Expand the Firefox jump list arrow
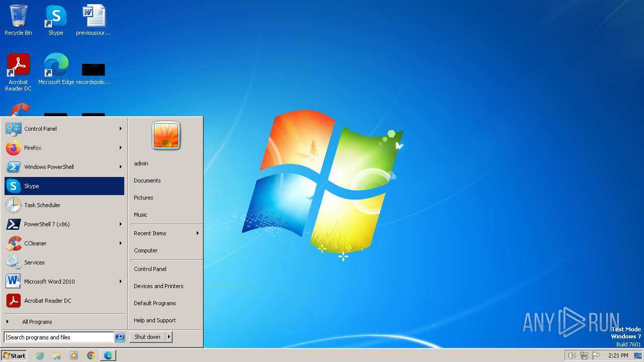The image size is (644, 362). [121, 148]
